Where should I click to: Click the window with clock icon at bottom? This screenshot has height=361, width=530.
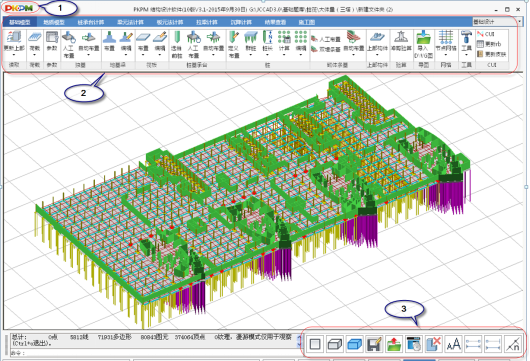click(x=414, y=344)
